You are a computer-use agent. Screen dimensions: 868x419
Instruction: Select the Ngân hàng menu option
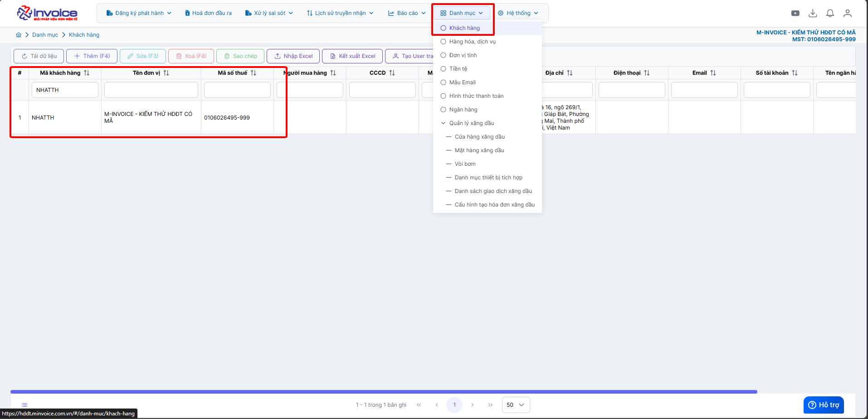[x=463, y=110]
